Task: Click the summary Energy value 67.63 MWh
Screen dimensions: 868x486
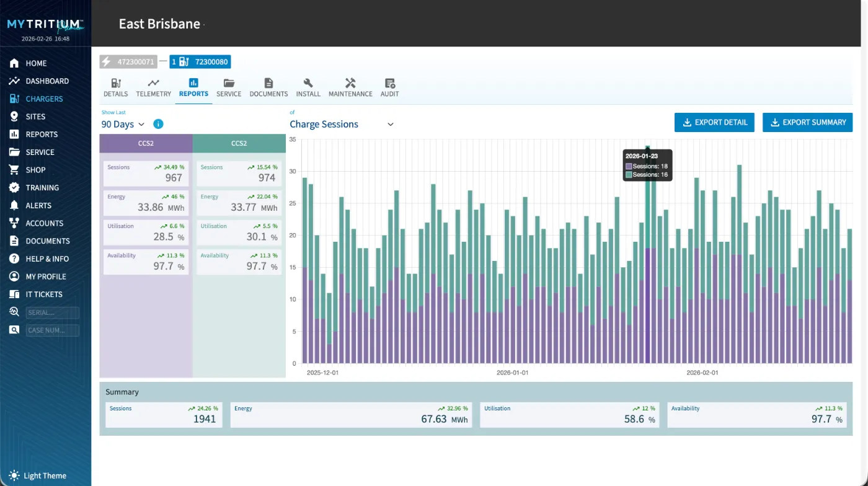Action: click(444, 419)
